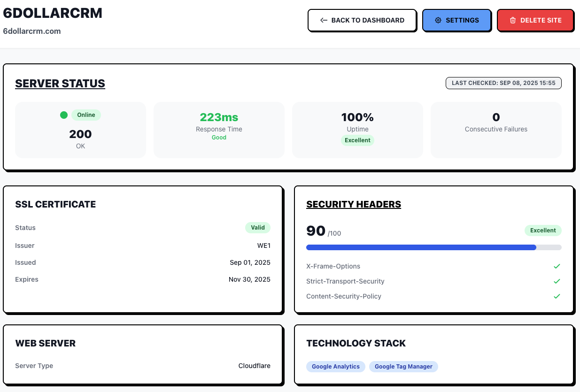The width and height of the screenshot is (580, 392).
Task: Click the Uptime Excellent badge
Action: [x=357, y=140]
